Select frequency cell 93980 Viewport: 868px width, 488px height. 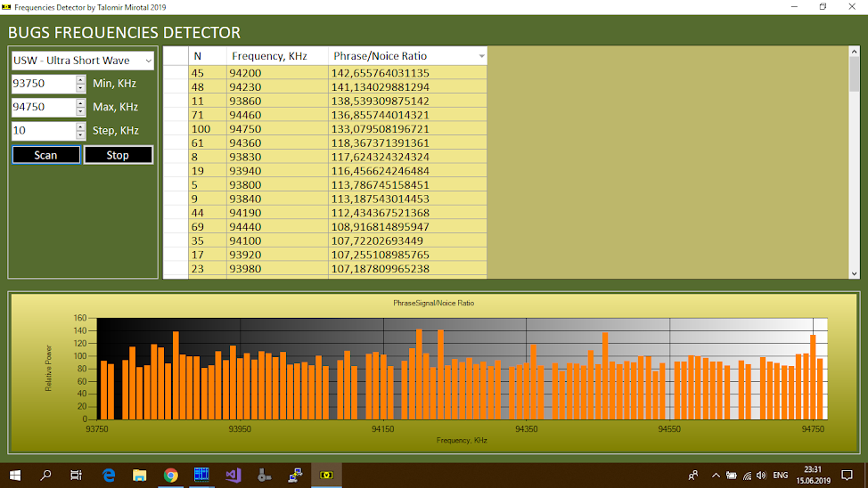click(x=277, y=269)
